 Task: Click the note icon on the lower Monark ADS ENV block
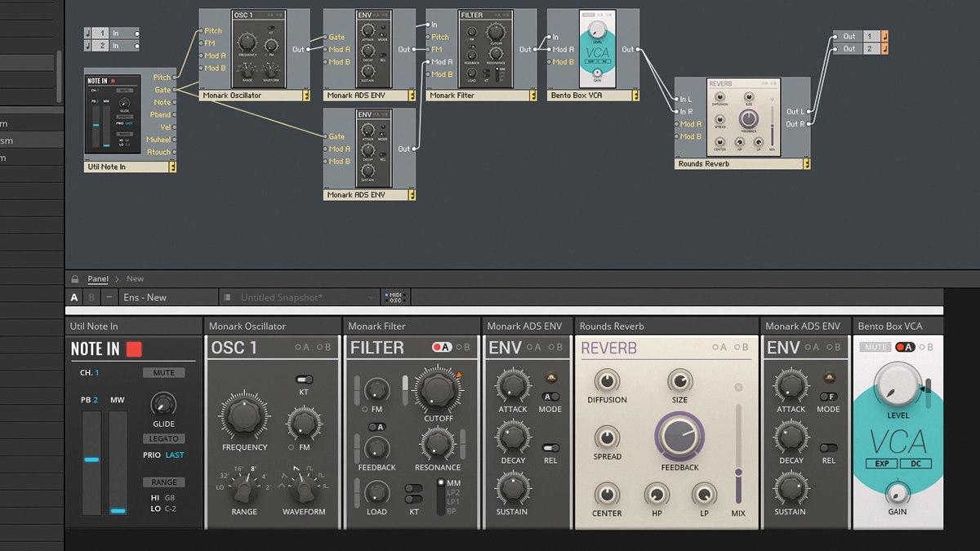point(412,195)
